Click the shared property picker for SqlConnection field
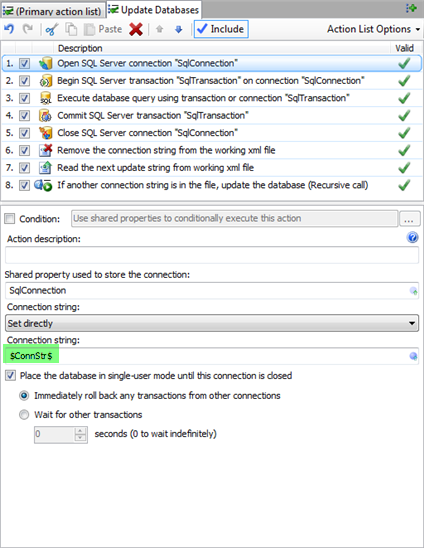This screenshot has width=424, height=548. pos(413,291)
